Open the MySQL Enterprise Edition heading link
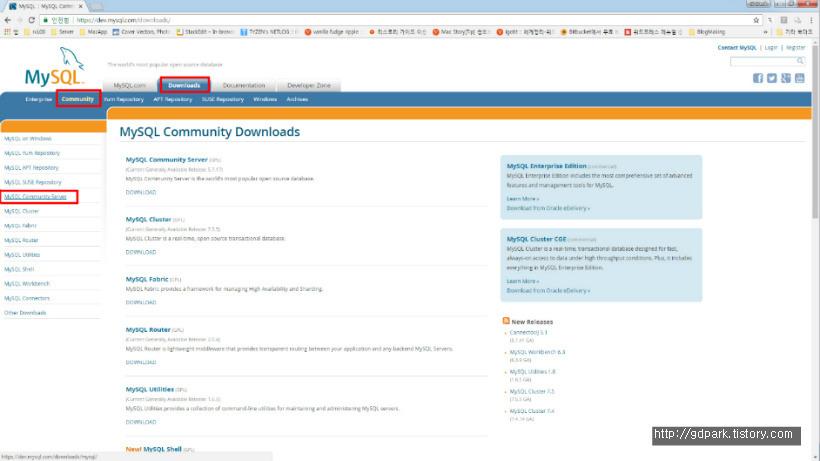 point(546,166)
